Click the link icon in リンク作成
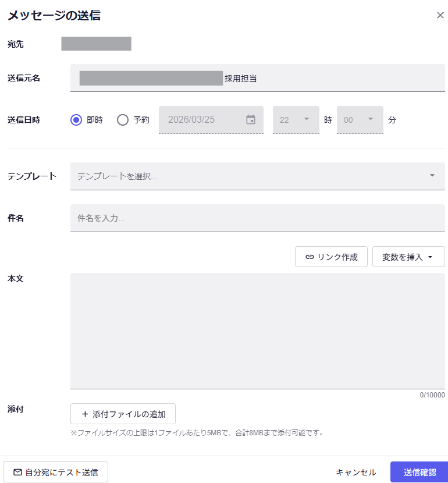Image resolution: width=448 pixels, height=483 pixels. coord(310,257)
